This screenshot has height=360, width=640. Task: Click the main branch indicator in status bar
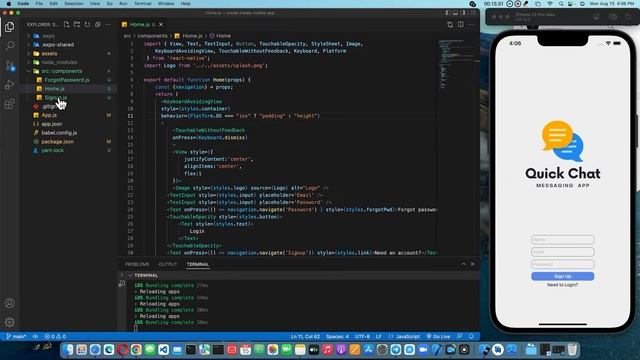(16, 337)
